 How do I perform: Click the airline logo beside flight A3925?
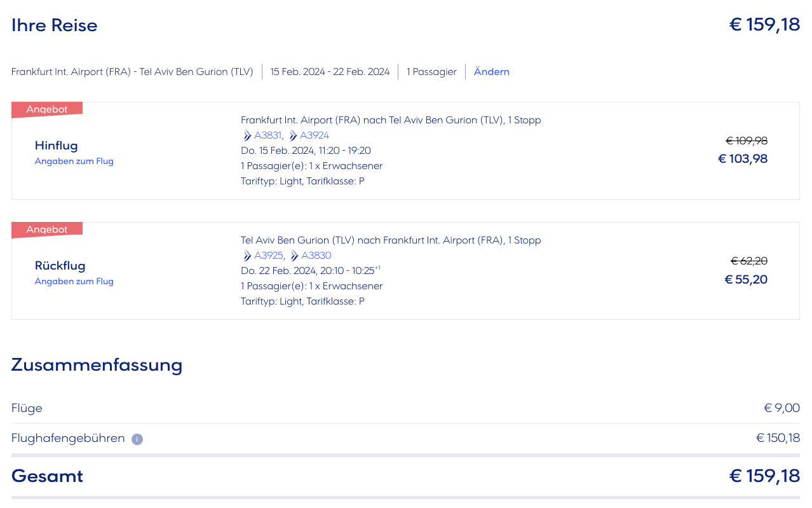tap(247, 256)
